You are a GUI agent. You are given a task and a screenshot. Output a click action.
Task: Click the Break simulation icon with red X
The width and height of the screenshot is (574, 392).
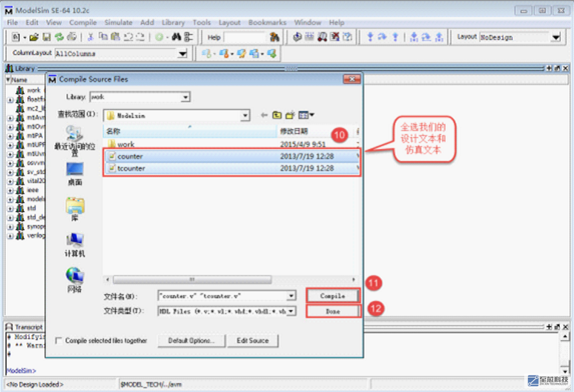334,37
